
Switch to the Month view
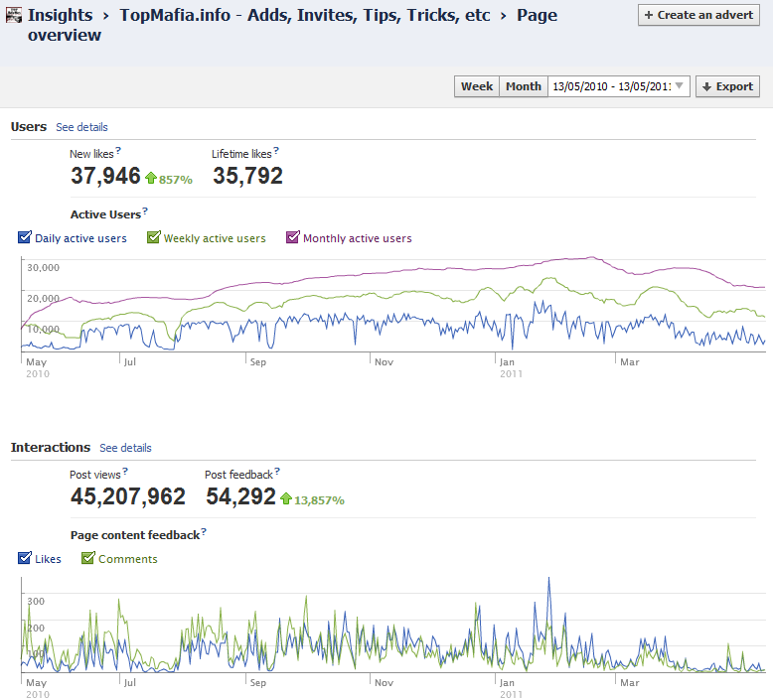tap(523, 86)
